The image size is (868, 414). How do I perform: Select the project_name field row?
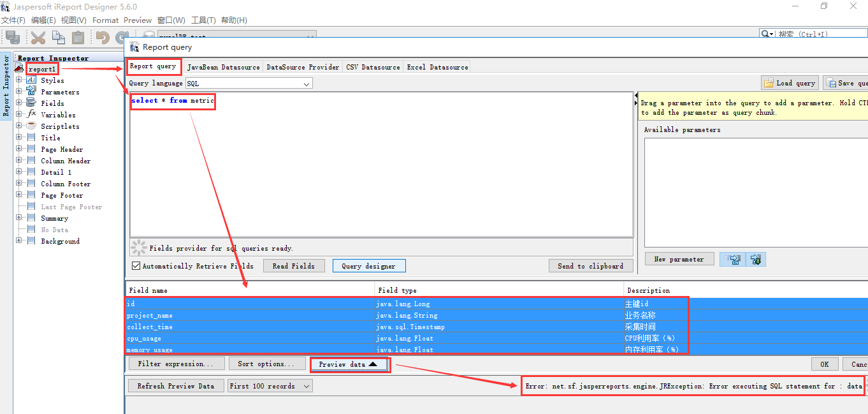496,315
